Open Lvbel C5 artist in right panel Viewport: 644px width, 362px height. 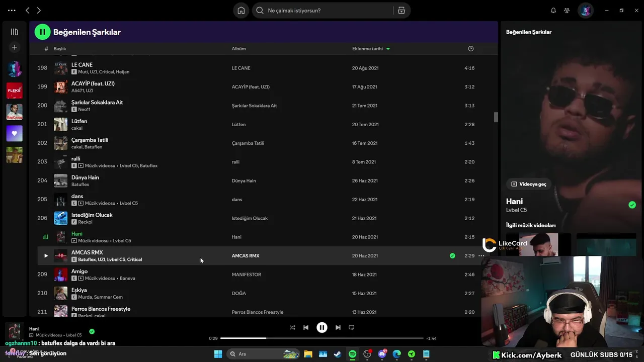pos(516,210)
